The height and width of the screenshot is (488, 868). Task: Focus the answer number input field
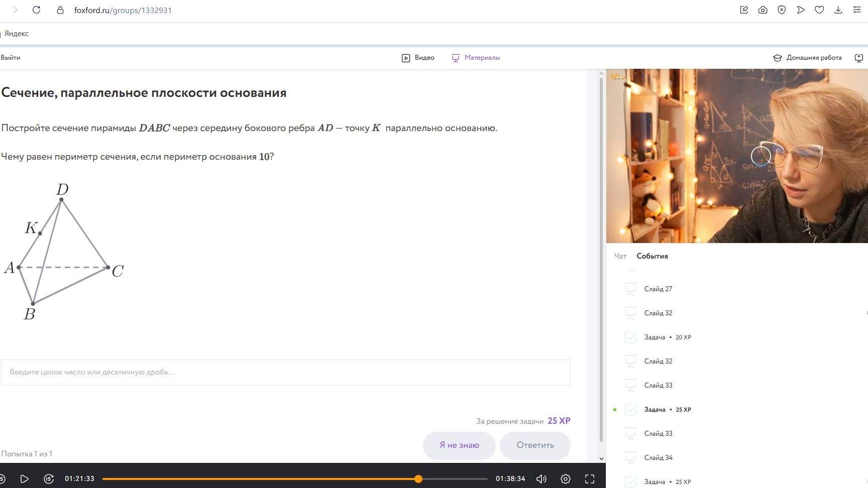click(285, 373)
